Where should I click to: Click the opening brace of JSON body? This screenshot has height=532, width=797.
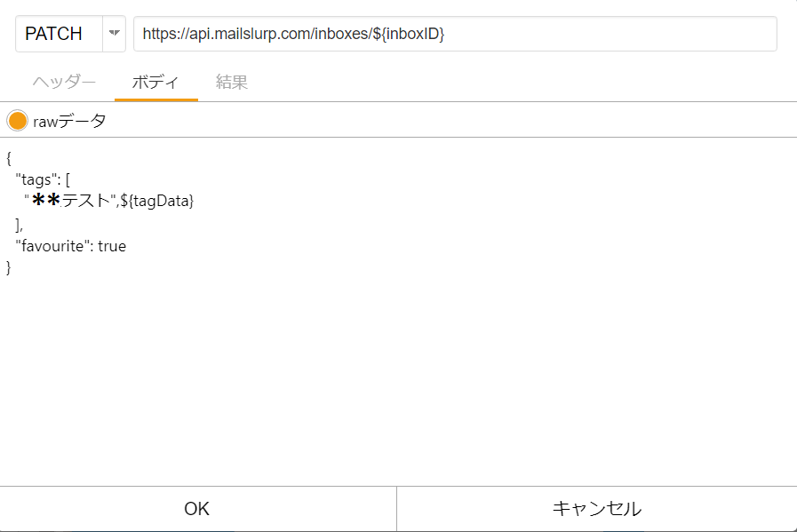8,158
